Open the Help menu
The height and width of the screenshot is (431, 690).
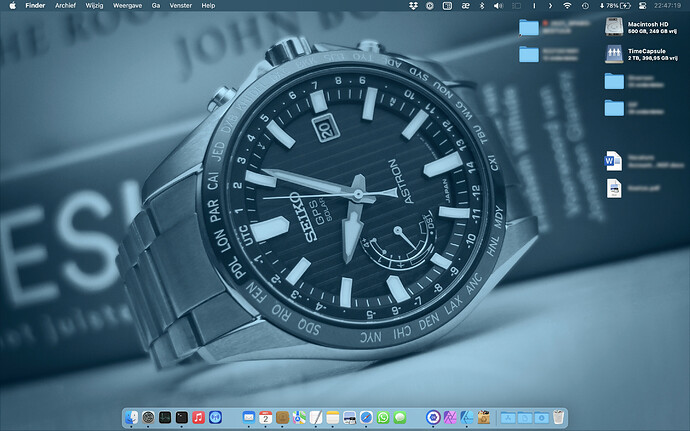[208, 6]
